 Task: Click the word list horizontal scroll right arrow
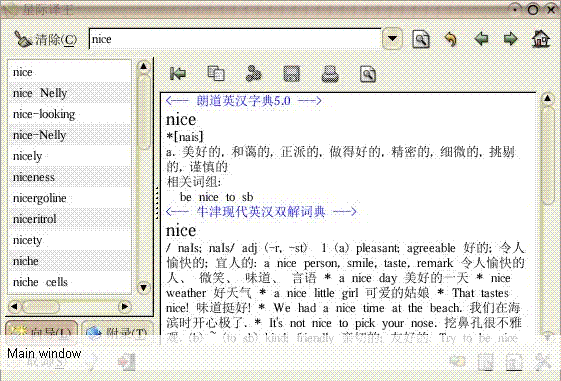125,307
